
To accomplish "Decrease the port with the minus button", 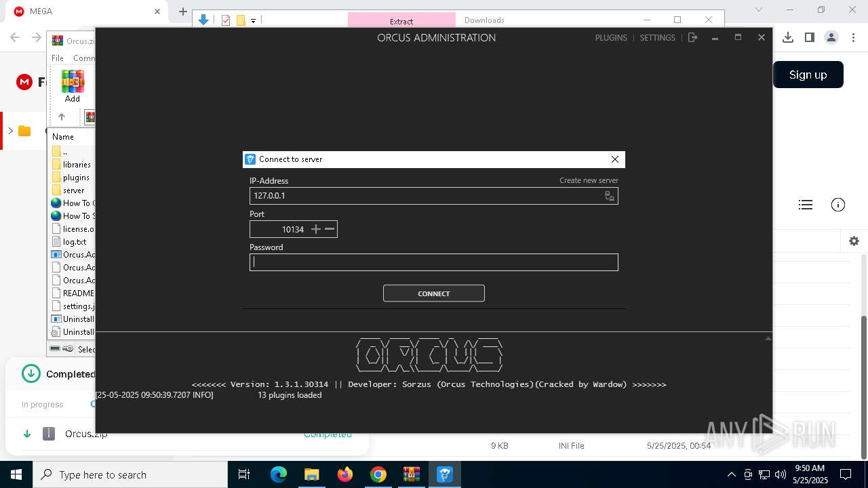I will tap(330, 229).
